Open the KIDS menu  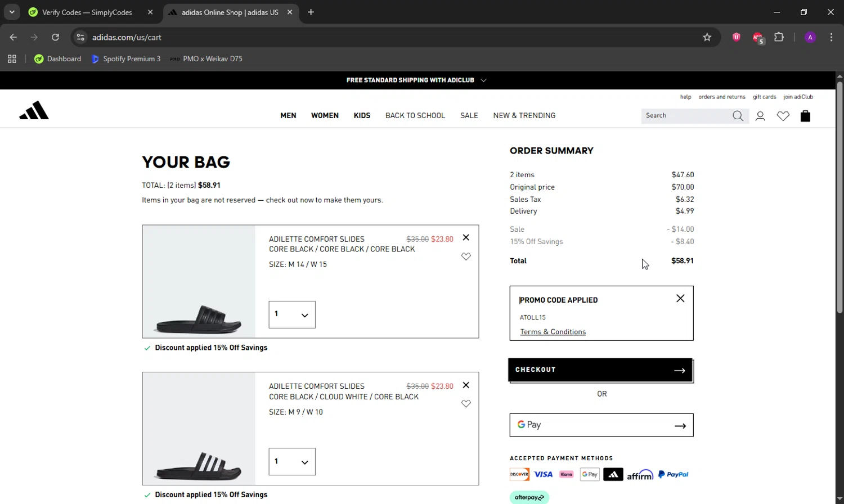click(x=362, y=115)
